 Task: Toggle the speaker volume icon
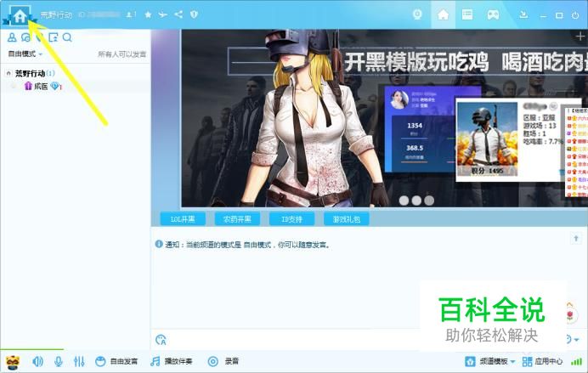click(38, 361)
